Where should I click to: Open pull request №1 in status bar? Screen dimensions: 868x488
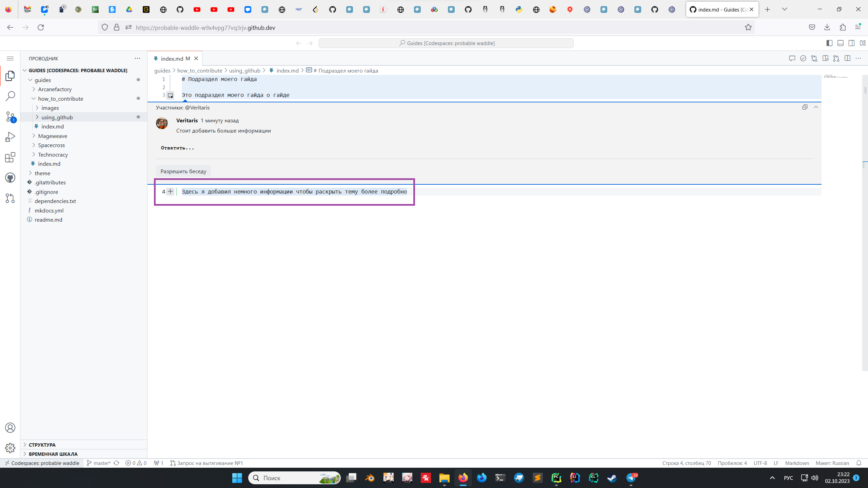point(206,463)
